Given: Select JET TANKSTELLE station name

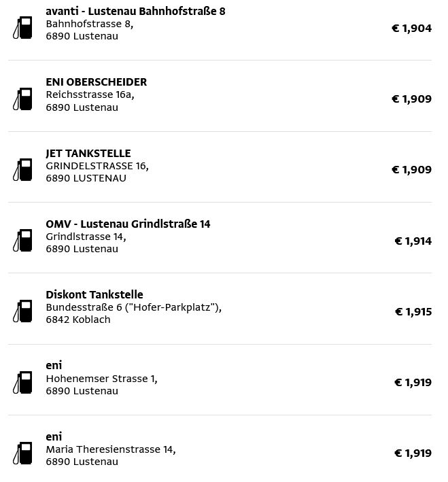Looking at the screenshot, I should [x=88, y=154].
